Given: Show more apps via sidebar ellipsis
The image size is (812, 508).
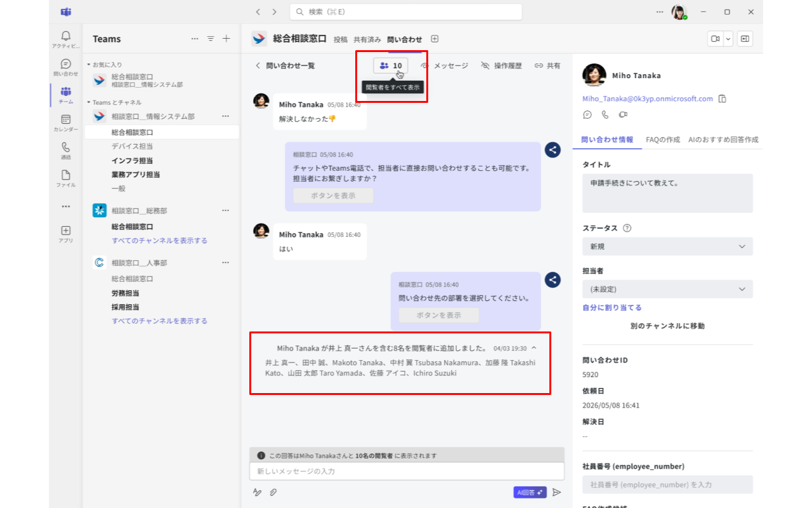Looking at the screenshot, I should [66, 206].
